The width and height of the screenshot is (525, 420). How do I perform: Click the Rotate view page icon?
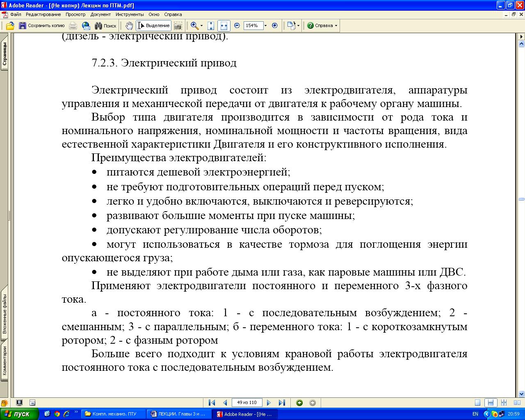point(291,25)
